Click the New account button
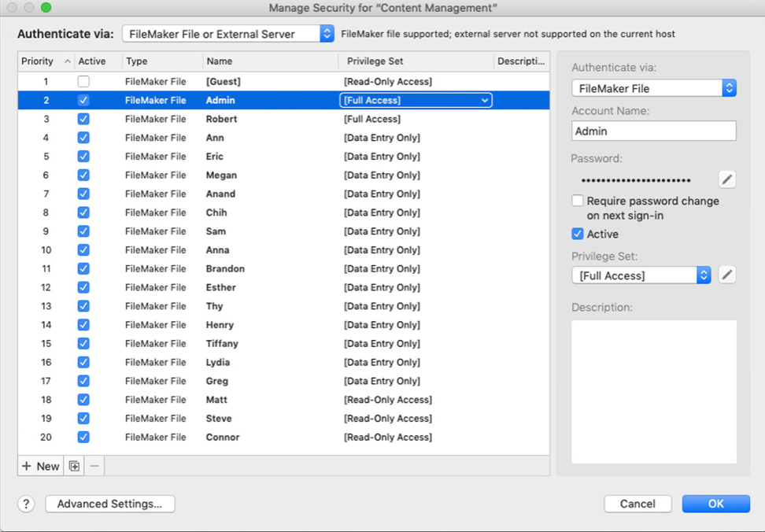Viewport: 765px width, 532px height. click(41, 466)
